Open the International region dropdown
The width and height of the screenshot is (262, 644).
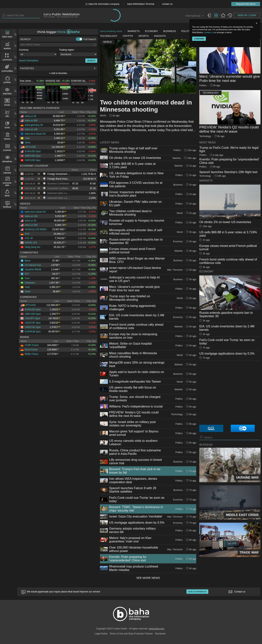click(194, 16)
